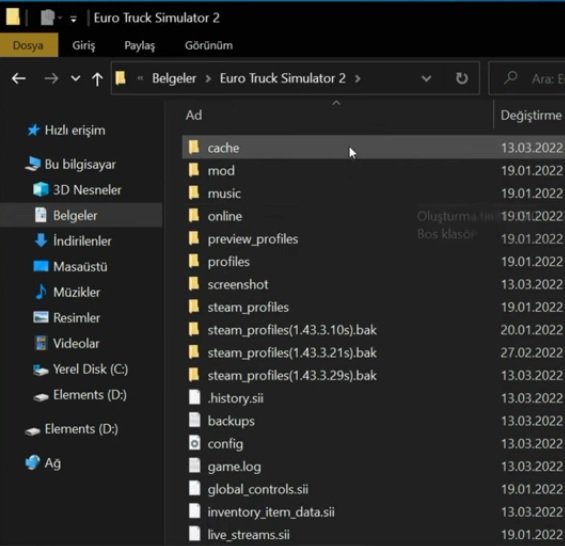Viewport: 565px width, 546px height.
Task: Click the address bar folder icon
Action: tap(121, 78)
